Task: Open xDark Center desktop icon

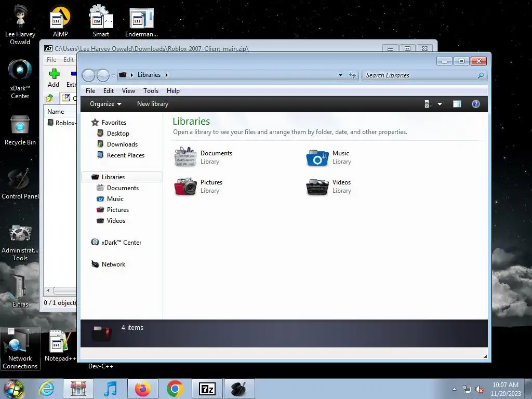Action: 20,79
